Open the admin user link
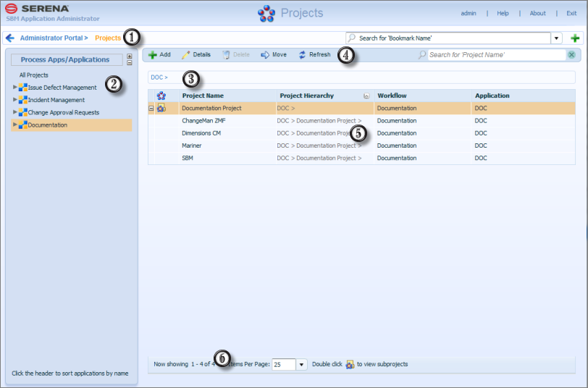The width and height of the screenshot is (588, 388). (x=469, y=13)
